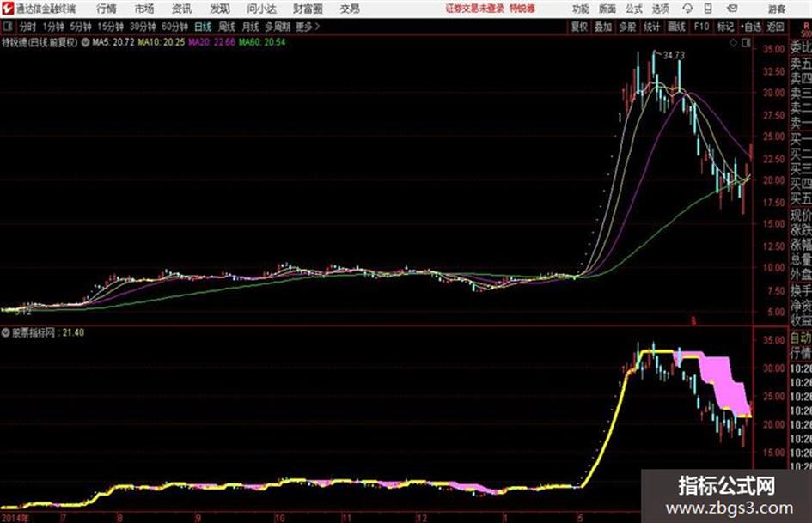This screenshot has height=523, width=812.
Task: Open the main chart indicator dropdown arrow
Action: pyautogui.click(x=85, y=42)
